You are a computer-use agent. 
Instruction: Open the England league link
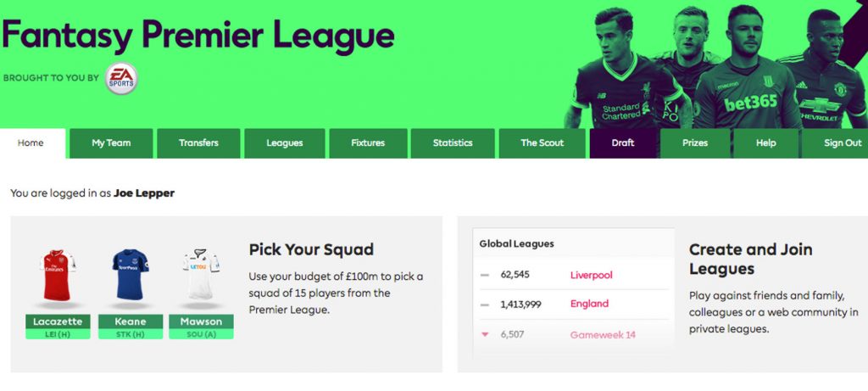(x=589, y=304)
